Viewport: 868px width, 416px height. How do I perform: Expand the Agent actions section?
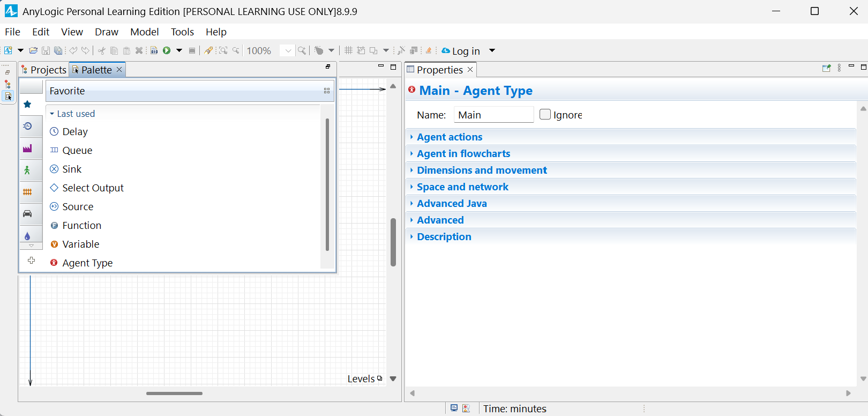click(631, 137)
